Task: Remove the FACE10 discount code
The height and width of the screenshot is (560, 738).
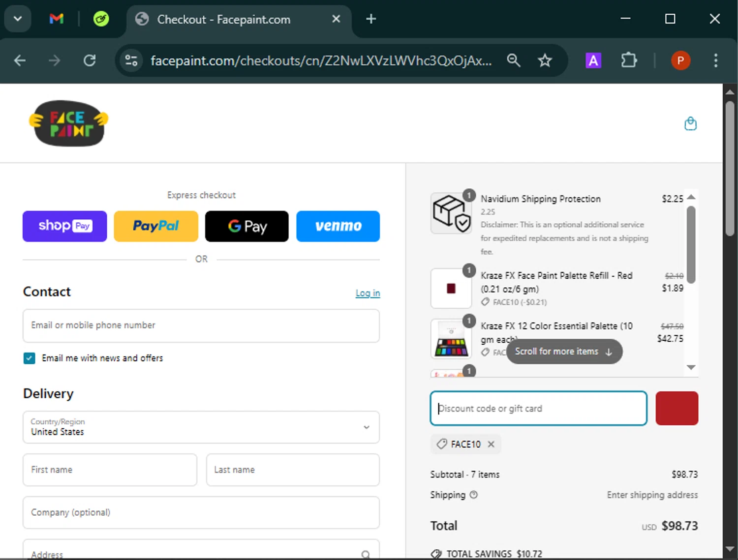Action: click(x=491, y=444)
